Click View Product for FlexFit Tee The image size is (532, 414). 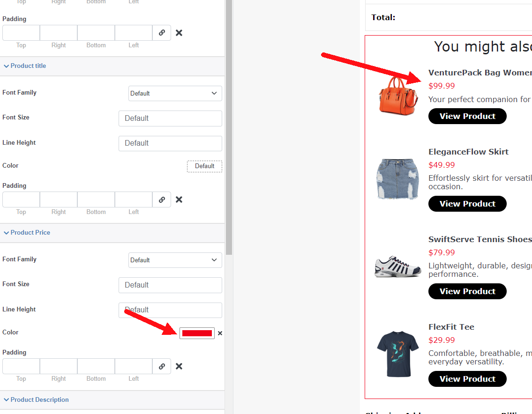pos(467,379)
